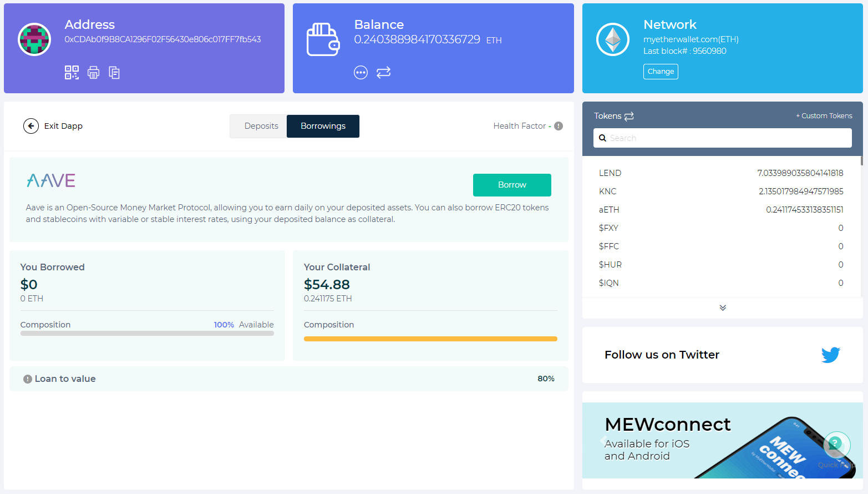Select the KNC token row

pos(721,191)
